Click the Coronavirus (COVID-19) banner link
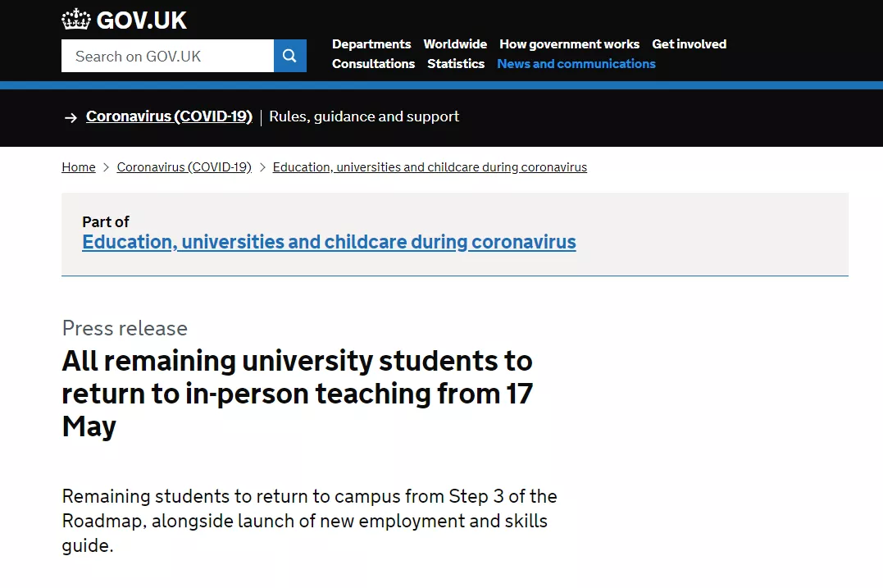 pyautogui.click(x=169, y=116)
